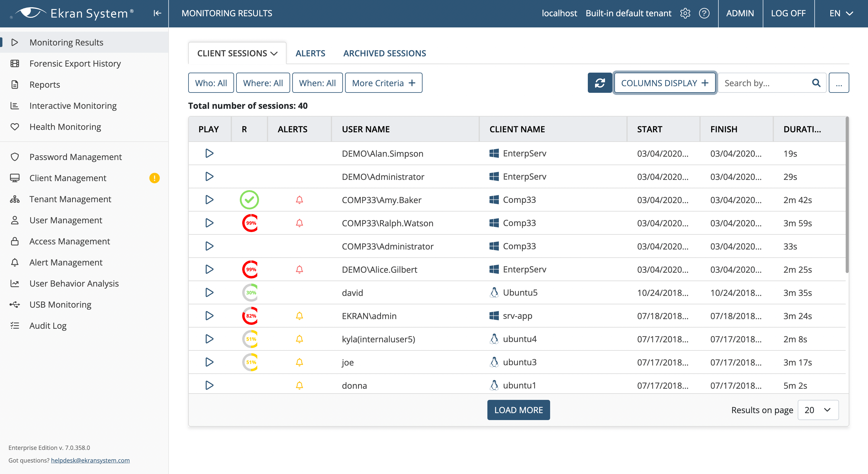Open helpdesk@ekransystem.com email link
Viewport: 868px width, 474px height.
point(90,460)
